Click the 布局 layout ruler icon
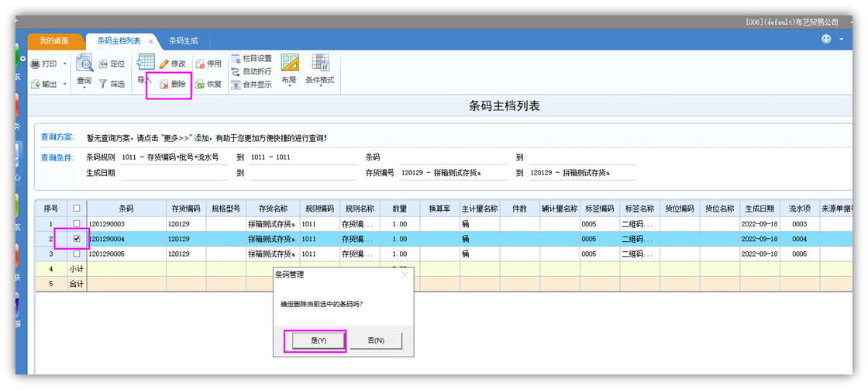Viewport: 868px width, 390px height. click(x=290, y=63)
